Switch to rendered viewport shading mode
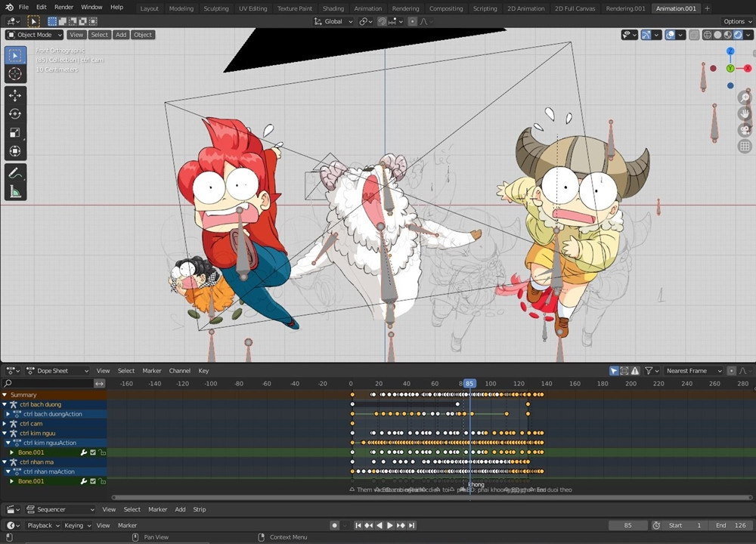756x544 pixels. 738,35
